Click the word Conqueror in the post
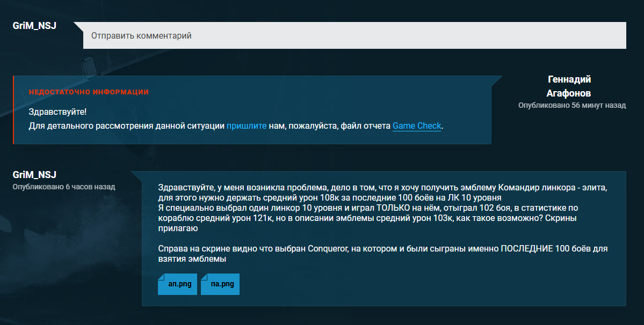Image resolution: width=644 pixels, height=325 pixels. click(x=327, y=249)
